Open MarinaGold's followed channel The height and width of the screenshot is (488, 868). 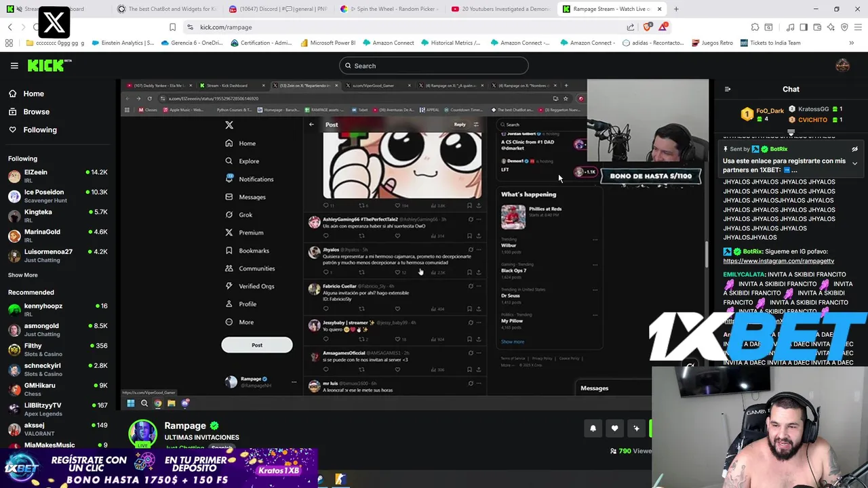[x=58, y=236]
